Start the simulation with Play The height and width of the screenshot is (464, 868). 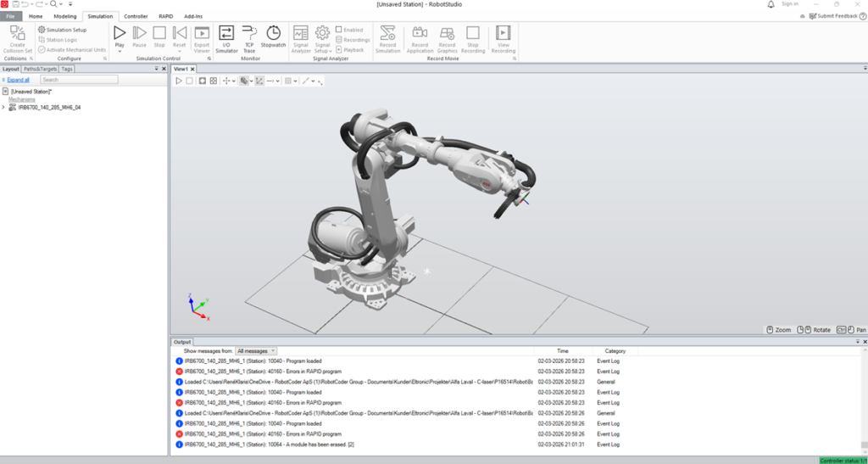120,33
